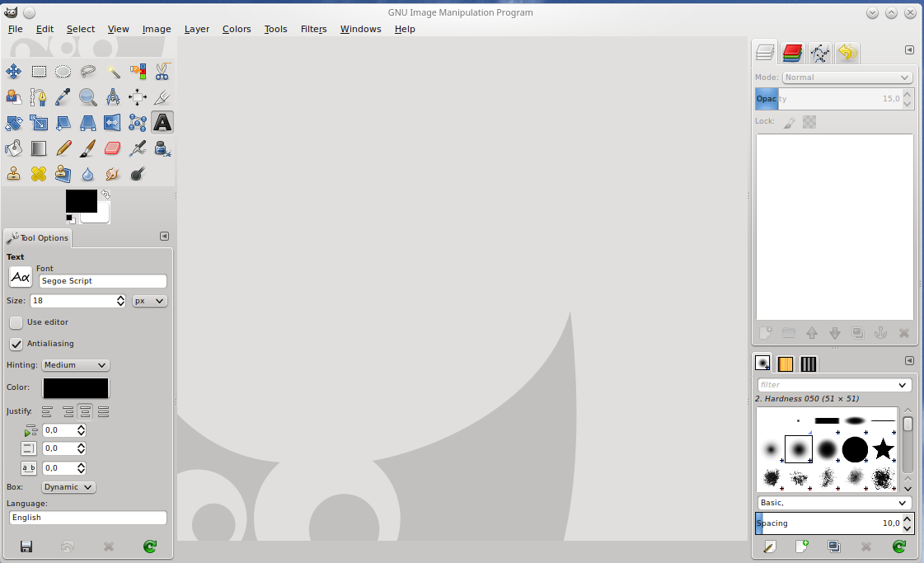
Task: Toggle Lock alpha channel checkerboard icon
Action: [809, 122]
